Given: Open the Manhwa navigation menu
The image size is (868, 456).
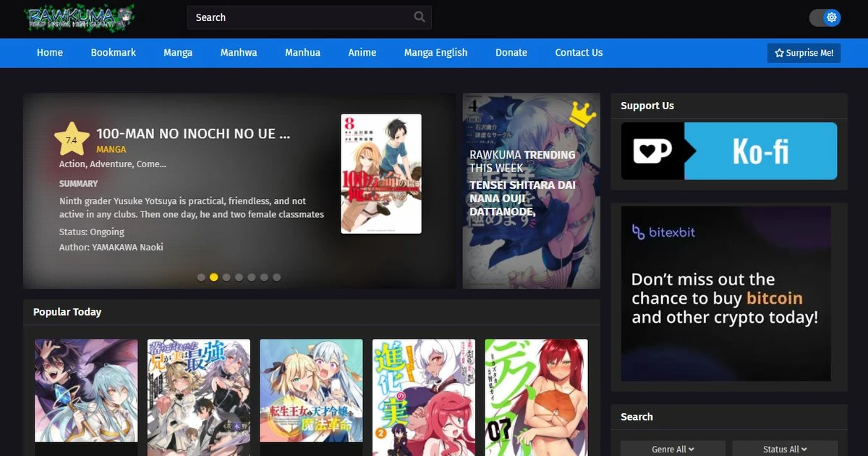Looking at the screenshot, I should [239, 52].
